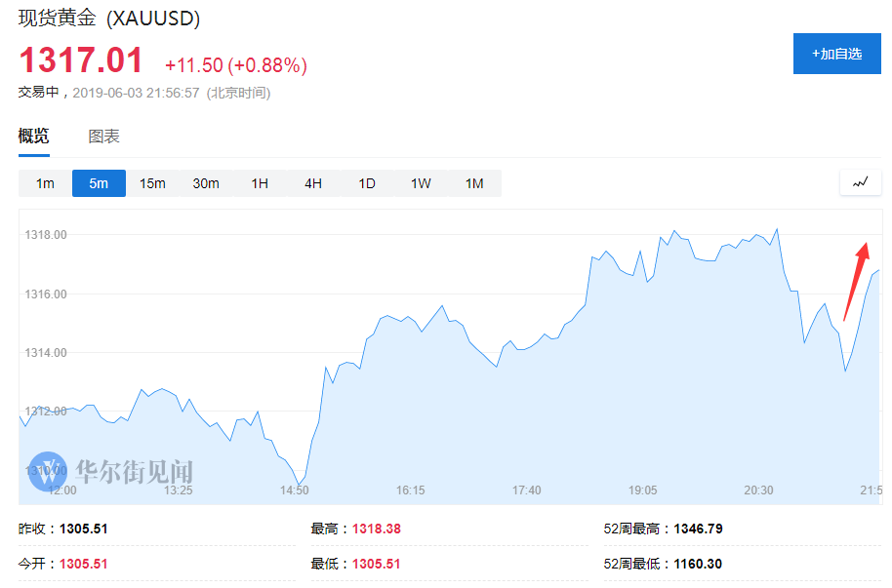Image resolution: width=892 pixels, height=588 pixels.
Task: Select the 5m timeframe
Action: [99, 183]
